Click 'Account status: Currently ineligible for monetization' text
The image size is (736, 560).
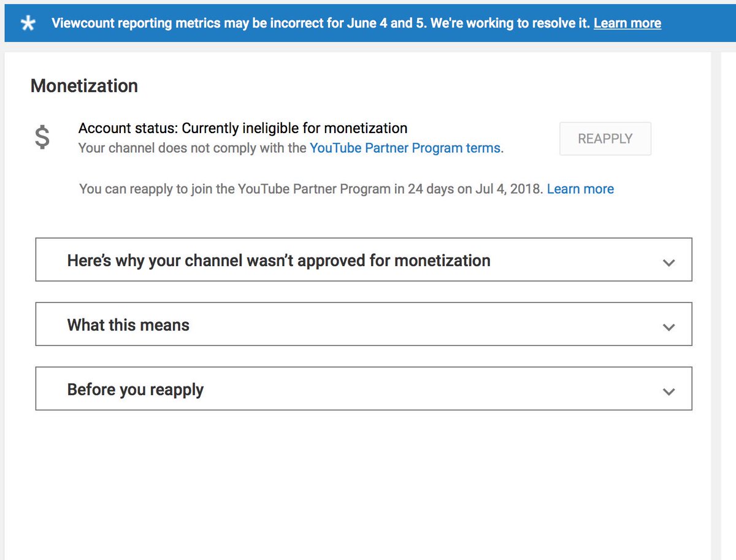pos(243,128)
